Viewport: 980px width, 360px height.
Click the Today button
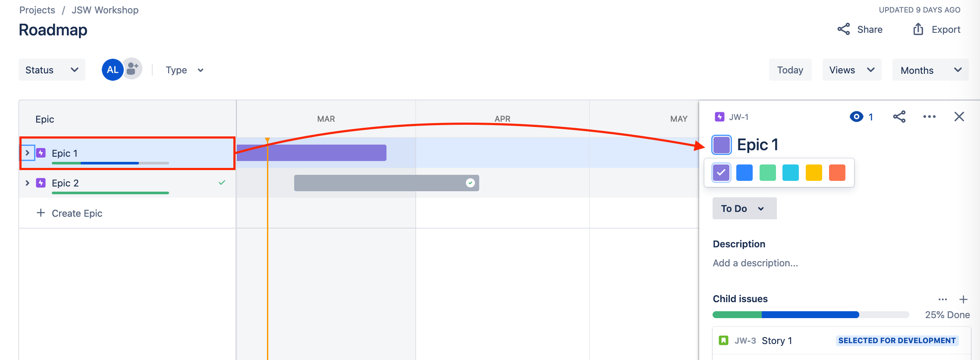[x=790, y=70]
